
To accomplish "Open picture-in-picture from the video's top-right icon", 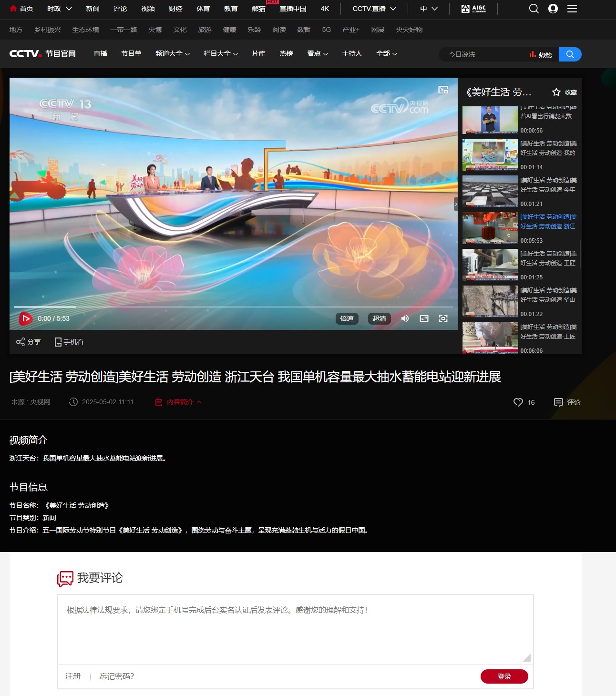I will pyautogui.click(x=443, y=90).
